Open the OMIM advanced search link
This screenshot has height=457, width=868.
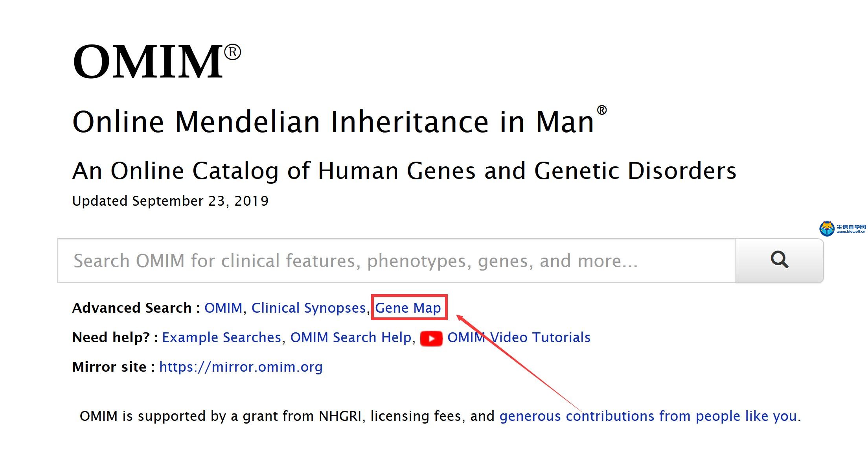223,308
